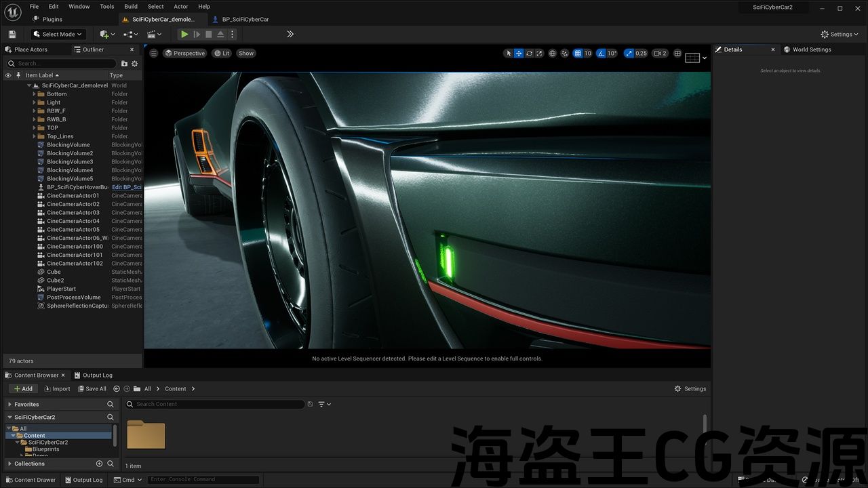Viewport: 868px width, 488px height.
Task: Toggle scale snapping in viewport
Action: coord(629,54)
